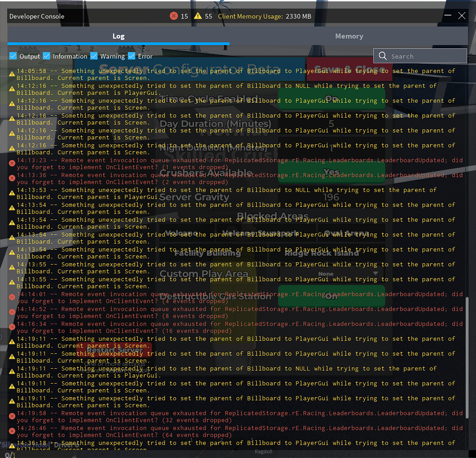Minimize the Developer Console window
This screenshot has height=458, width=476.
[448, 16]
